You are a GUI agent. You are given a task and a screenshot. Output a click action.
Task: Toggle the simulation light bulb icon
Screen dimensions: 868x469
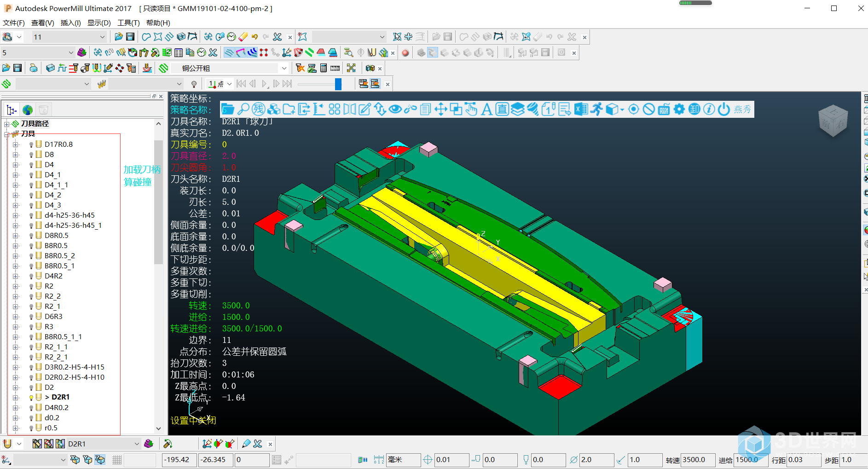[194, 84]
